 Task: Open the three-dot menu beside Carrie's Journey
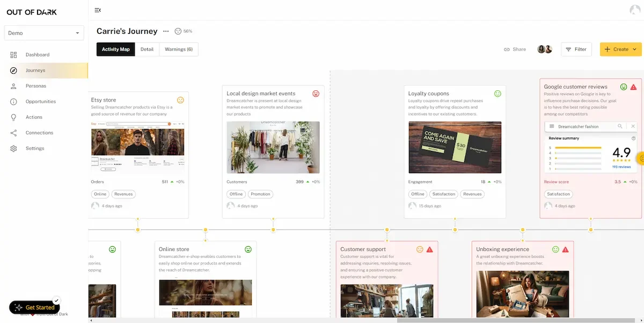tap(166, 31)
